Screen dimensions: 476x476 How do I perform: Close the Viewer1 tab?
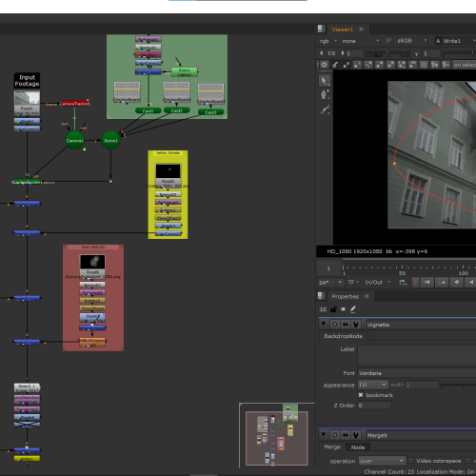361,29
